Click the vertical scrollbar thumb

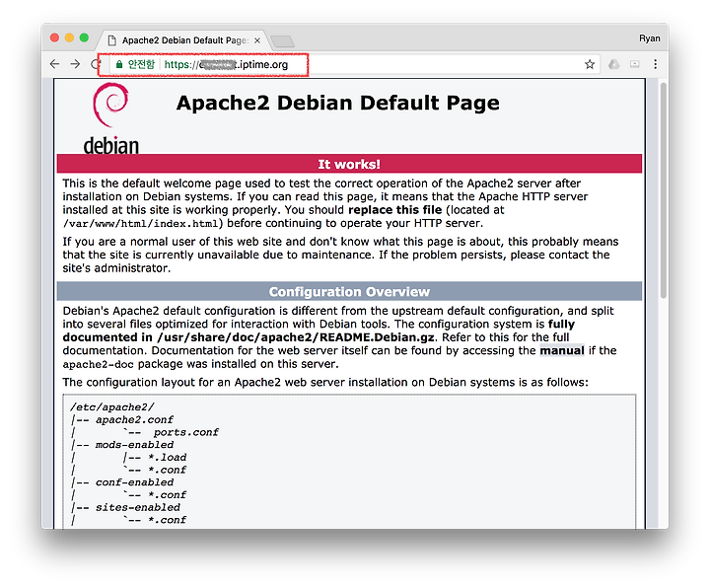pos(664,190)
